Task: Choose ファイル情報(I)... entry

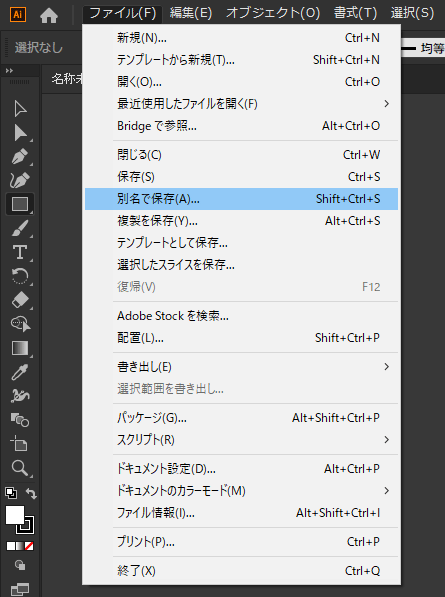Action: pyautogui.click(x=241, y=513)
